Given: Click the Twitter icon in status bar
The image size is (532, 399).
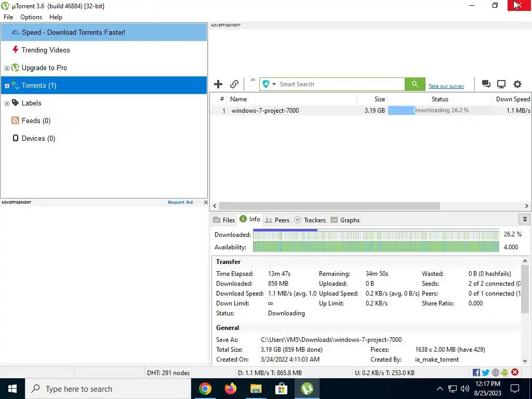Looking at the screenshot, I should (486, 373).
